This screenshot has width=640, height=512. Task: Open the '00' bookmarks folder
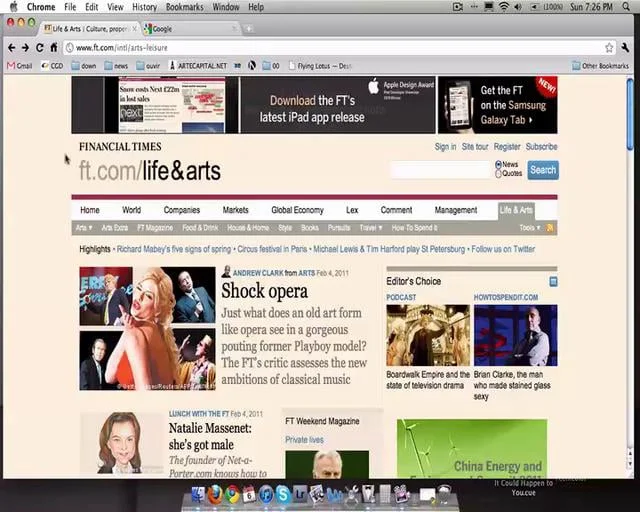[x=271, y=66]
